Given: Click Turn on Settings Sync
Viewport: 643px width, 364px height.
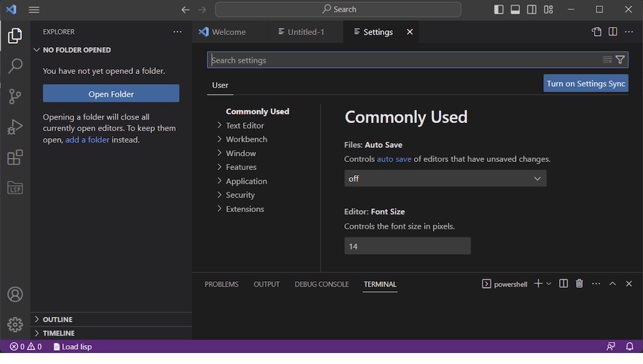Looking at the screenshot, I should tap(586, 83).
